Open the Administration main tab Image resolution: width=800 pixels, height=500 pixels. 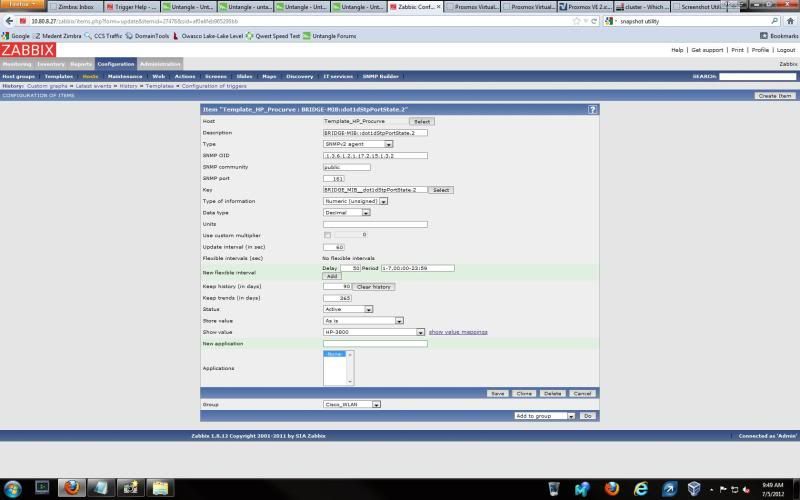click(160, 64)
